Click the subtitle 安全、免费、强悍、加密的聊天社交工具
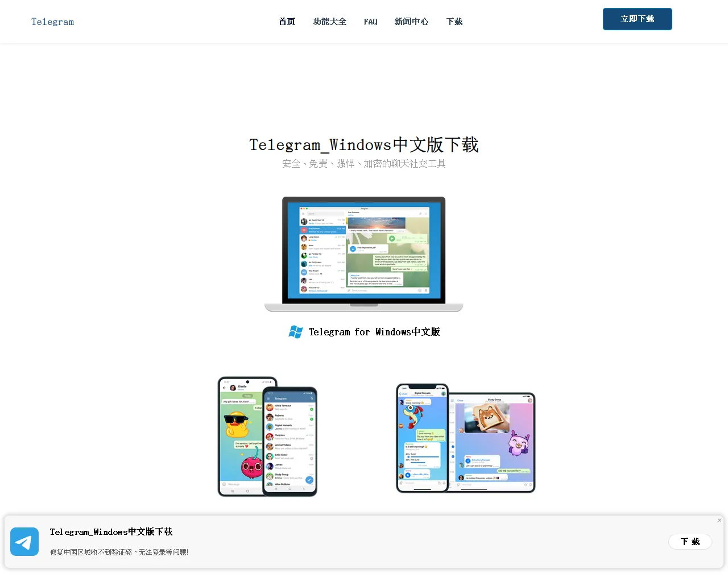The image size is (728, 582). (x=364, y=164)
